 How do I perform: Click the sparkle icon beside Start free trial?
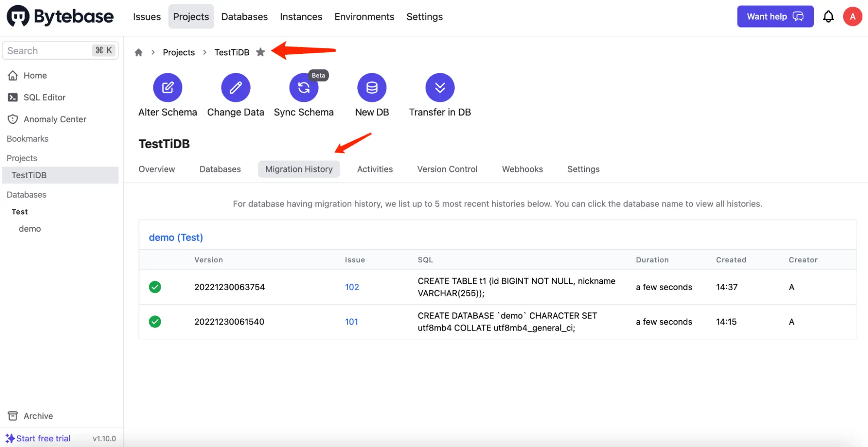tap(10, 438)
